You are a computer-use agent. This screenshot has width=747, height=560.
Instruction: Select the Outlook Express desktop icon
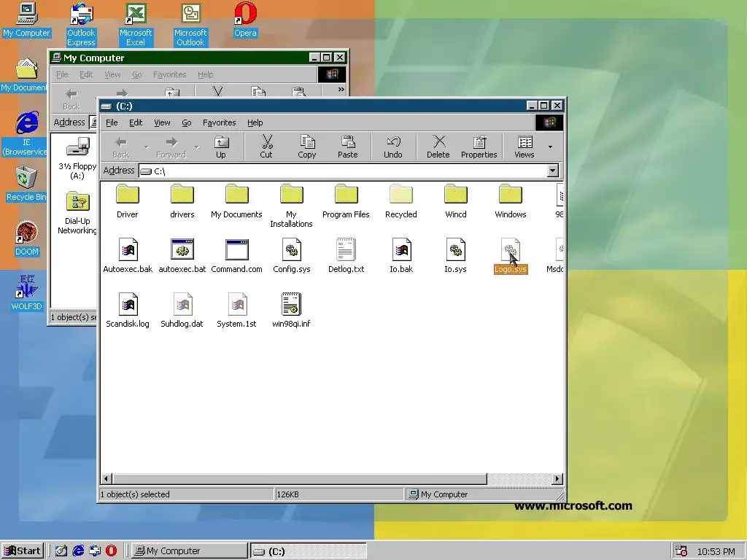click(x=81, y=25)
